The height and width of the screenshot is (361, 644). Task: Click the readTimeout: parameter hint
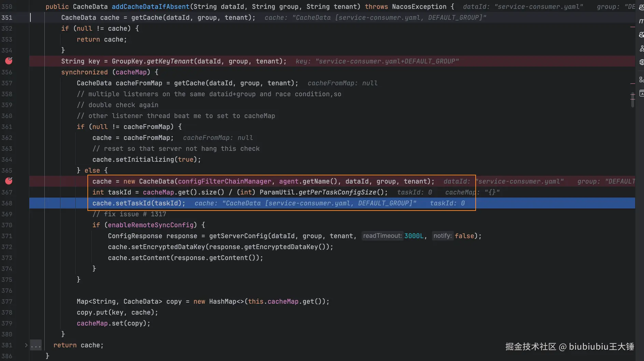tap(382, 236)
